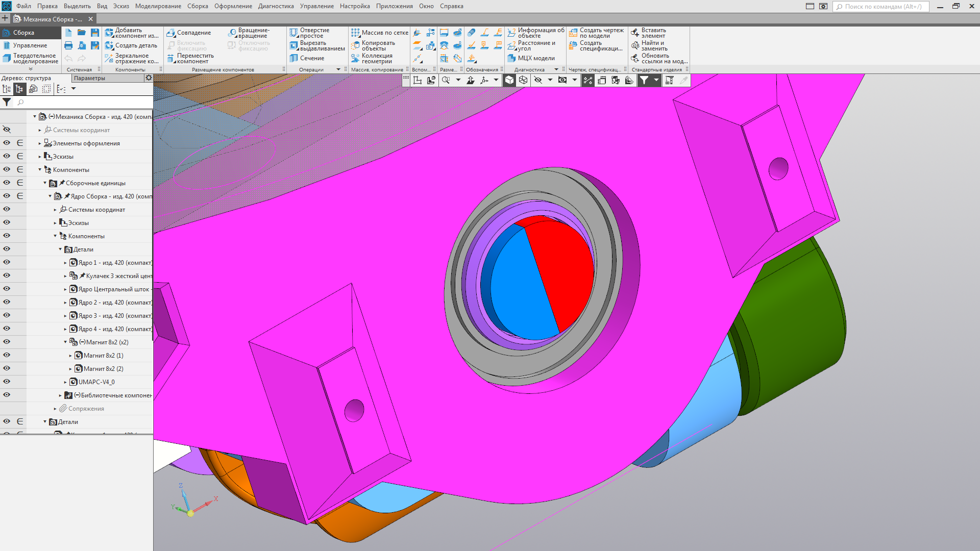
Task: Open МЦХ модели diagnostics tool
Action: pos(531,58)
